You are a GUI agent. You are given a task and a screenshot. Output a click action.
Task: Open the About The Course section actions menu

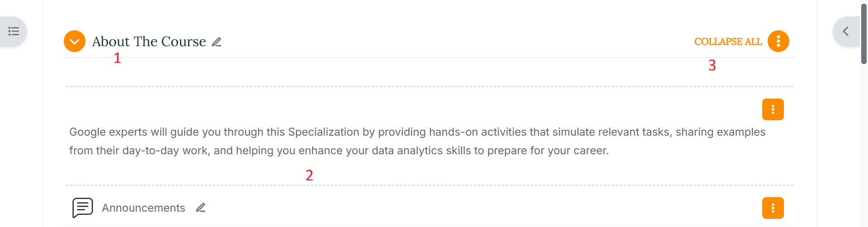(x=778, y=42)
